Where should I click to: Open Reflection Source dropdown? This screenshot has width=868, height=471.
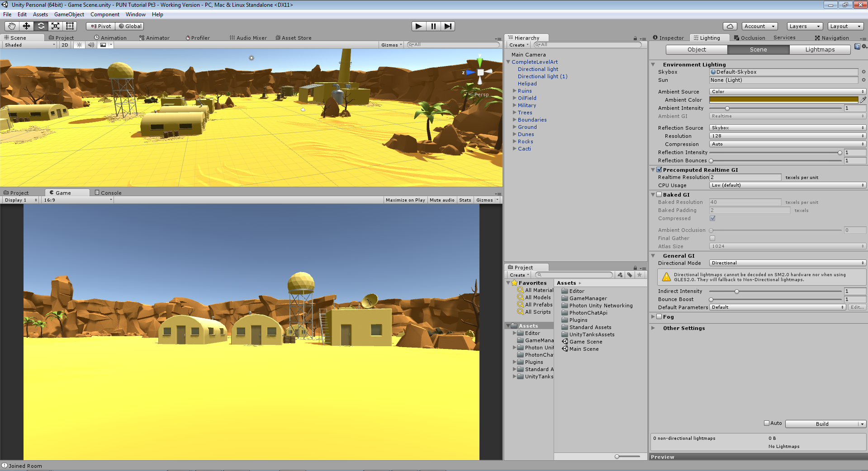click(x=787, y=128)
